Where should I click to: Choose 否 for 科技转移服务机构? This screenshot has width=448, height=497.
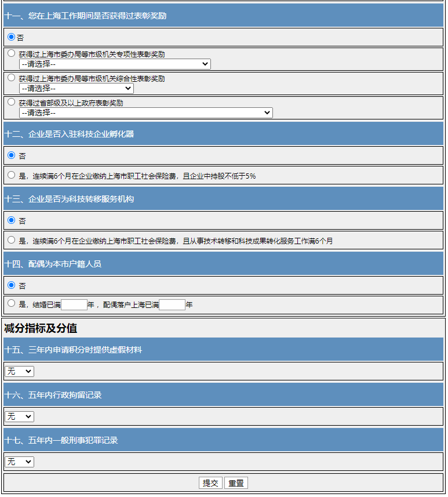click(12, 220)
